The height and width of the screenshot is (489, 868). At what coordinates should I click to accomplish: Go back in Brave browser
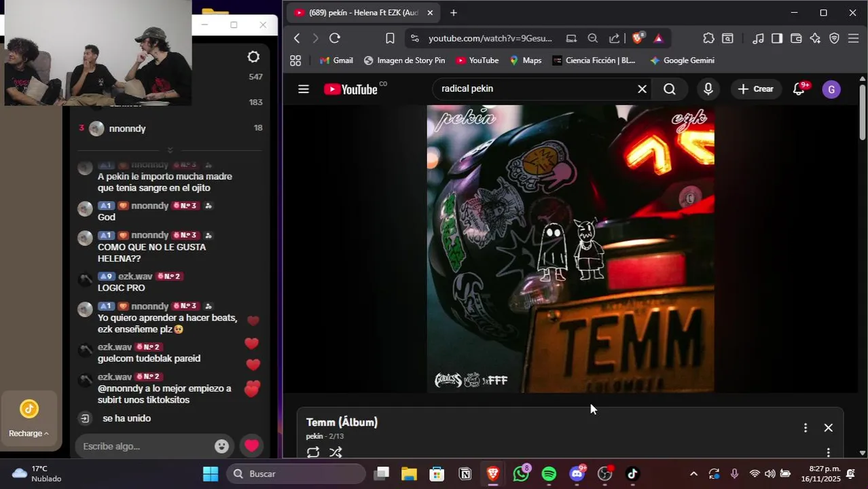coord(297,39)
